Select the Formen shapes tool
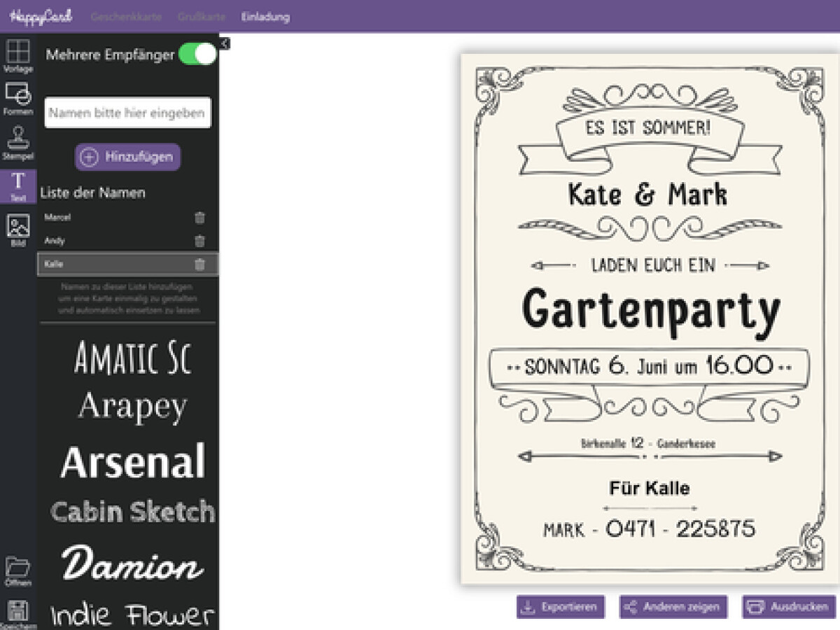The width and height of the screenshot is (840, 630). 18,97
